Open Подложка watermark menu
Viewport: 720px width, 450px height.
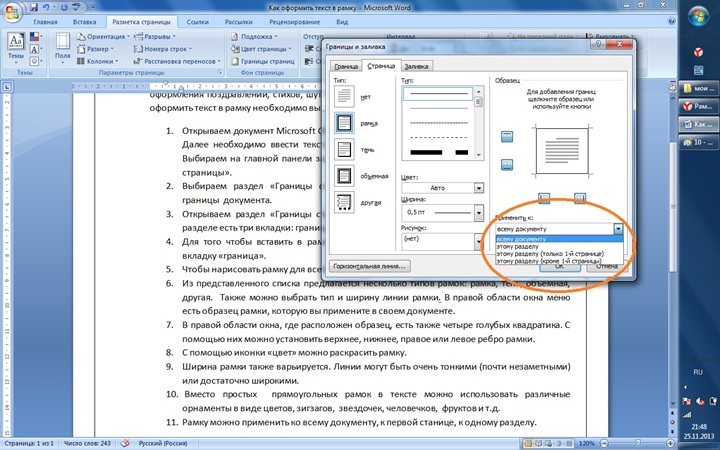coord(254,36)
